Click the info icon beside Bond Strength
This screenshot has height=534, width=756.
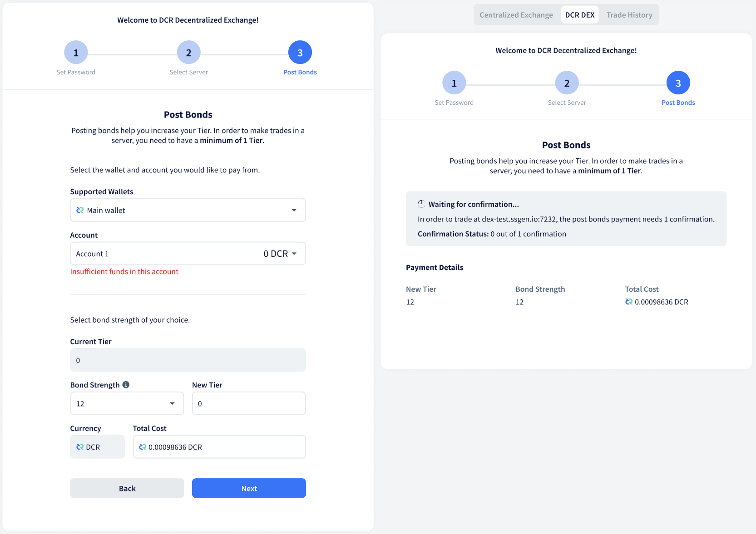pos(126,384)
